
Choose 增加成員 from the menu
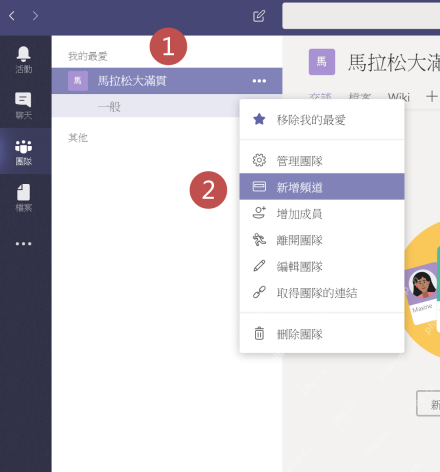[x=322, y=213]
